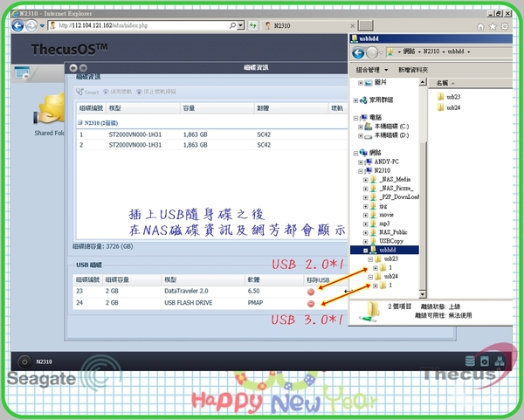Expand the Homegroup tree node
Screen dimensions: 524x420
tap(355, 100)
